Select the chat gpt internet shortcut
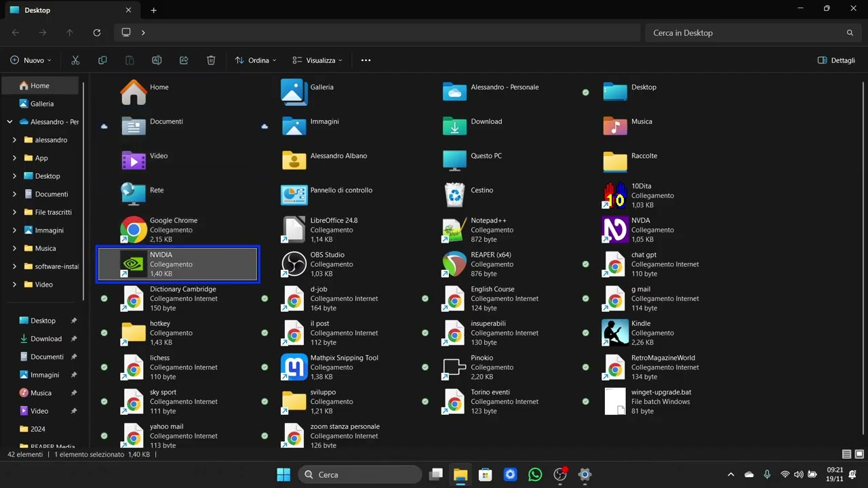The height and width of the screenshot is (488, 868). click(660, 264)
